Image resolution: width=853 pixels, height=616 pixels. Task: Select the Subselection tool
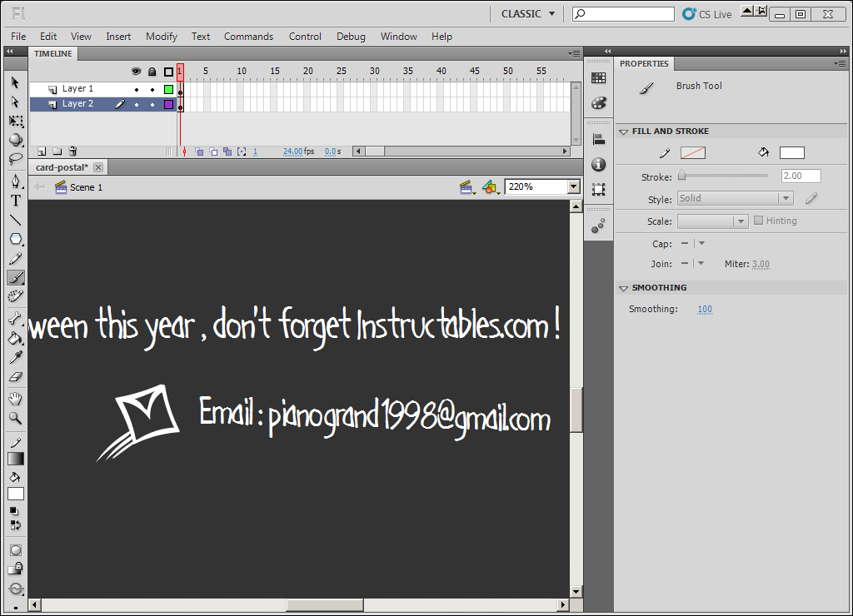15,102
